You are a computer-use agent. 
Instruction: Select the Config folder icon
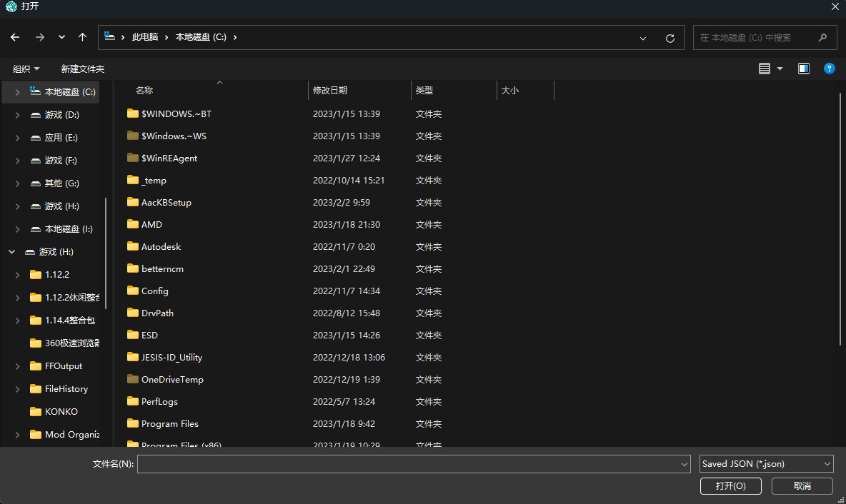(x=133, y=290)
